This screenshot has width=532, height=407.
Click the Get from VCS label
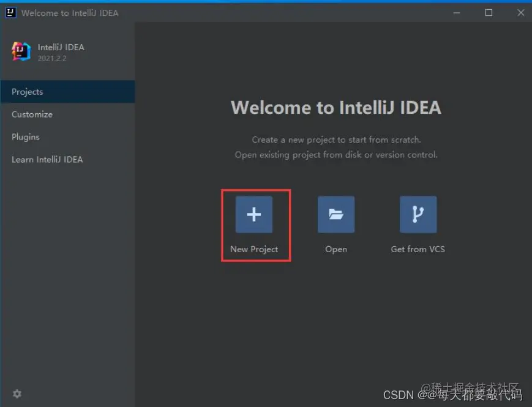point(418,249)
